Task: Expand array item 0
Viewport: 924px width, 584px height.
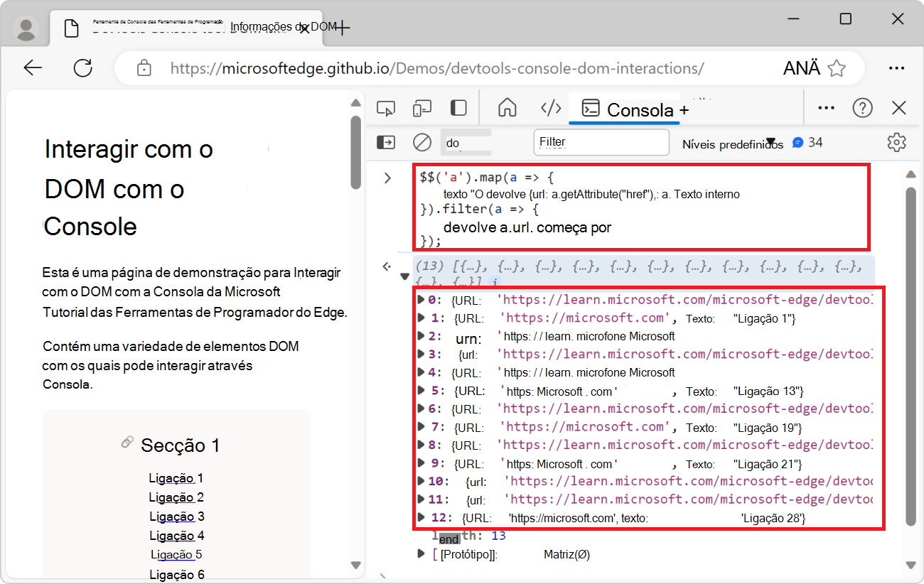Action: (x=421, y=299)
